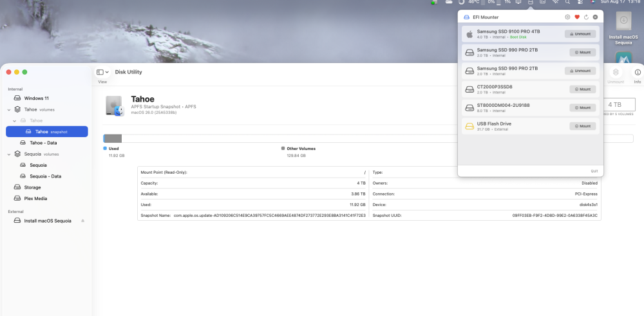
Task: Click the Owners value Disabled
Action: [x=589, y=183]
